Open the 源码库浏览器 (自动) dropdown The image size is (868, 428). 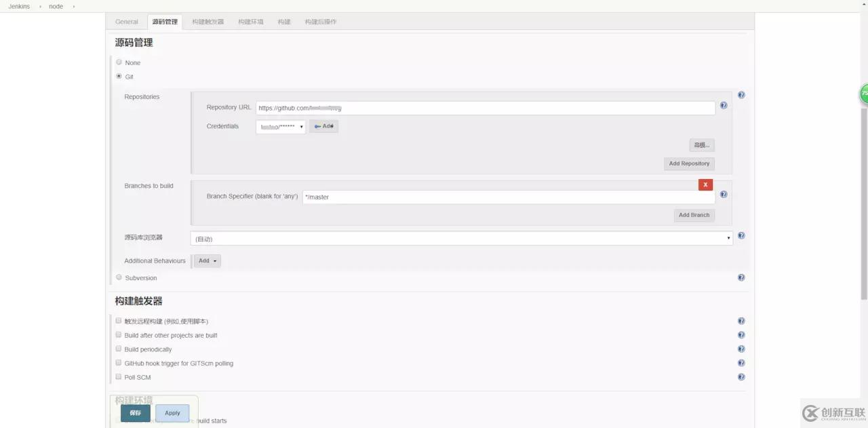pyautogui.click(x=461, y=239)
